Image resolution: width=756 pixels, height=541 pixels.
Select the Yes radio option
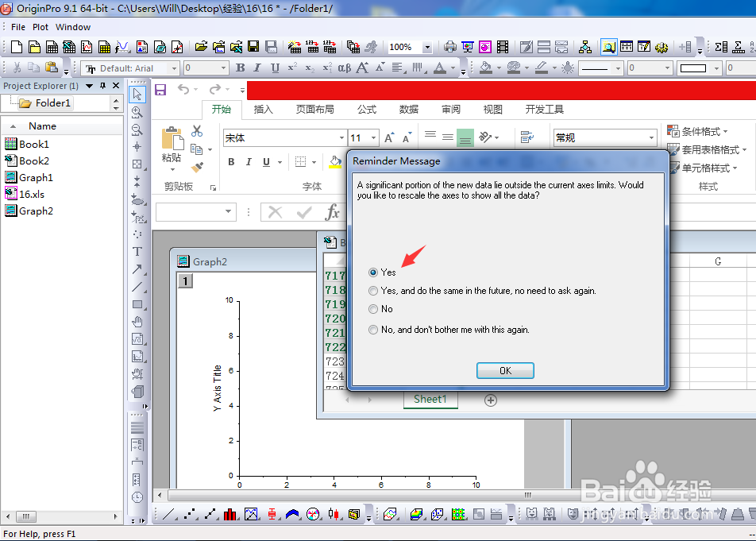point(372,272)
